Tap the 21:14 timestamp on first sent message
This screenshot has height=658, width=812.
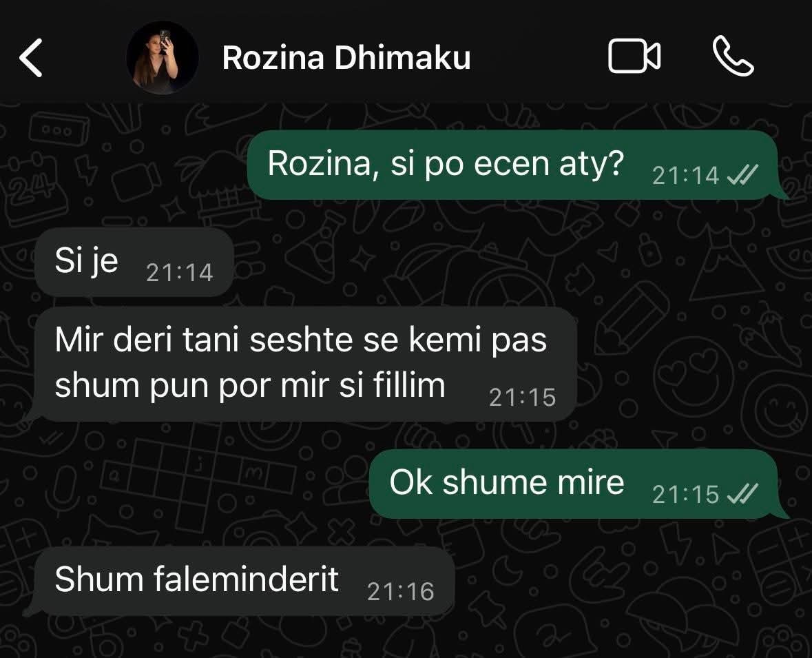click(x=686, y=176)
